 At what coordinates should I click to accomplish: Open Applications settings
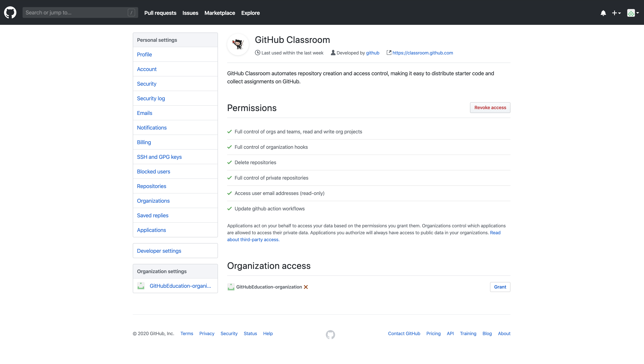pos(175,230)
